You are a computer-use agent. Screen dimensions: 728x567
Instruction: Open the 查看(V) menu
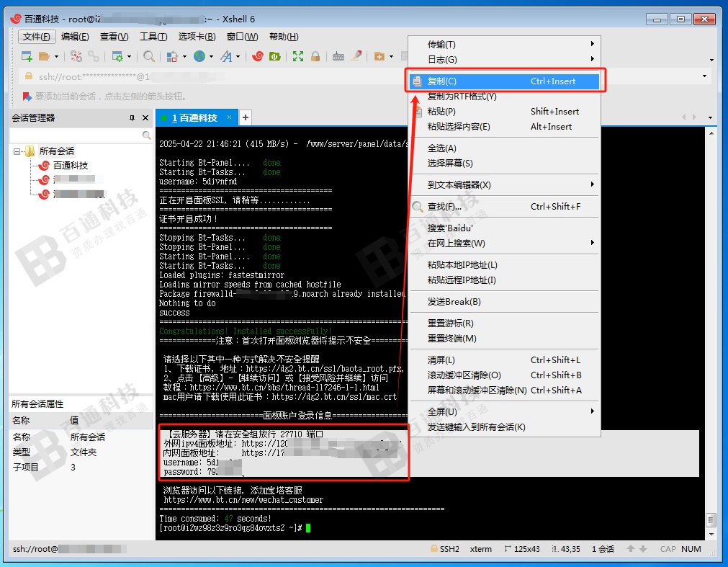(x=114, y=37)
